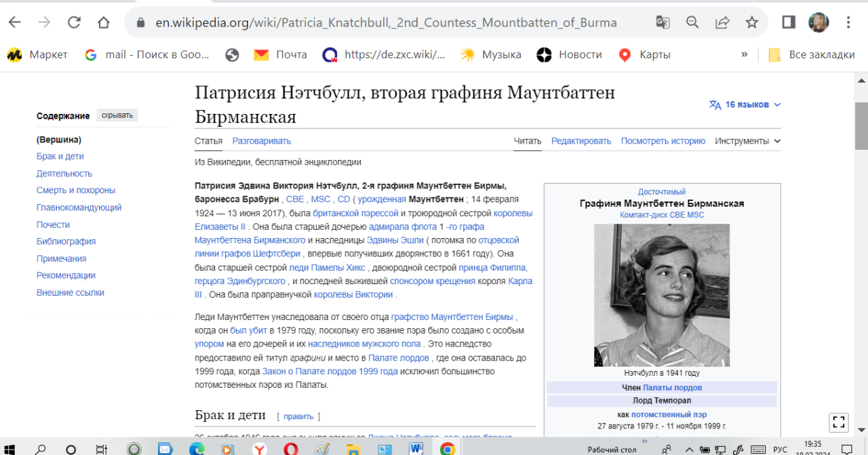868x455 pixels.
Task: Open the page zoom magnifier icon
Action: coord(692,22)
